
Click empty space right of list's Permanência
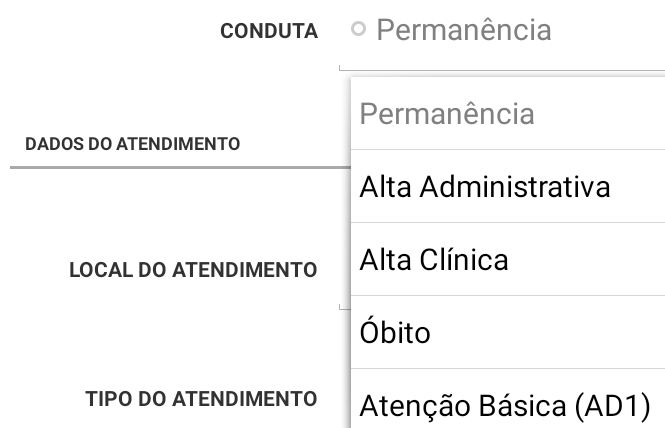tap(600, 113)
